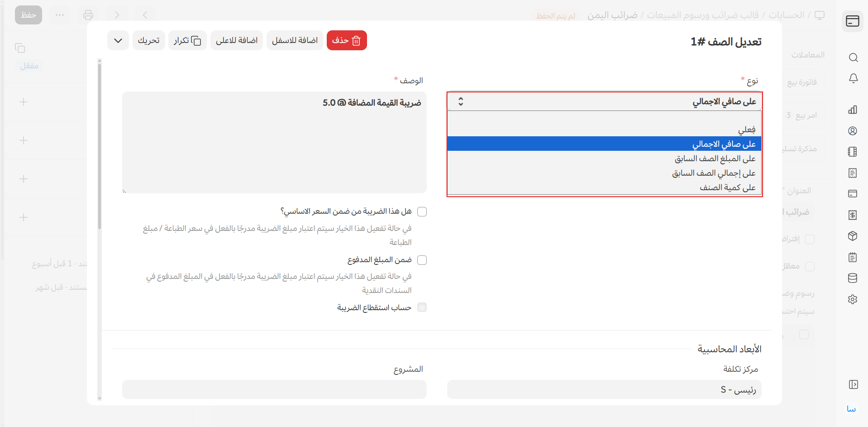Enable 'هل هذا الضريبة من ضمن السعر الاساسي' checkbox

[x=422, y=211]
